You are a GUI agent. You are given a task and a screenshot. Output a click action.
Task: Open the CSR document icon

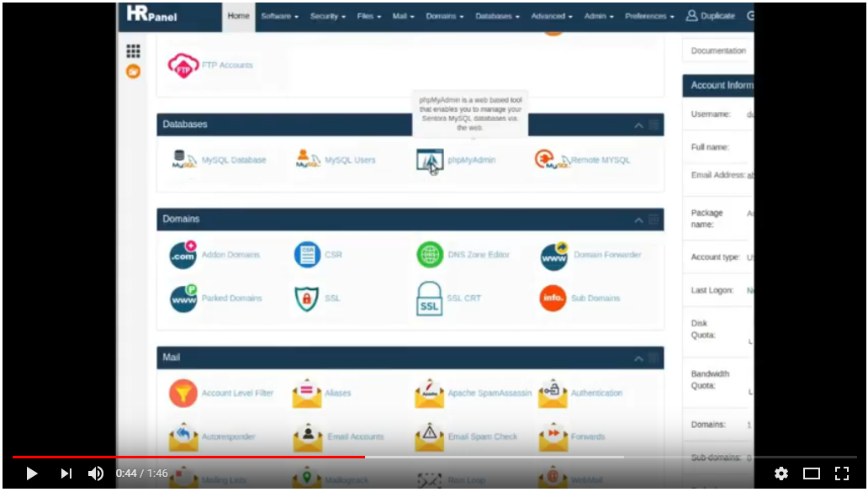pyautogui.click(x=307, y=255)
